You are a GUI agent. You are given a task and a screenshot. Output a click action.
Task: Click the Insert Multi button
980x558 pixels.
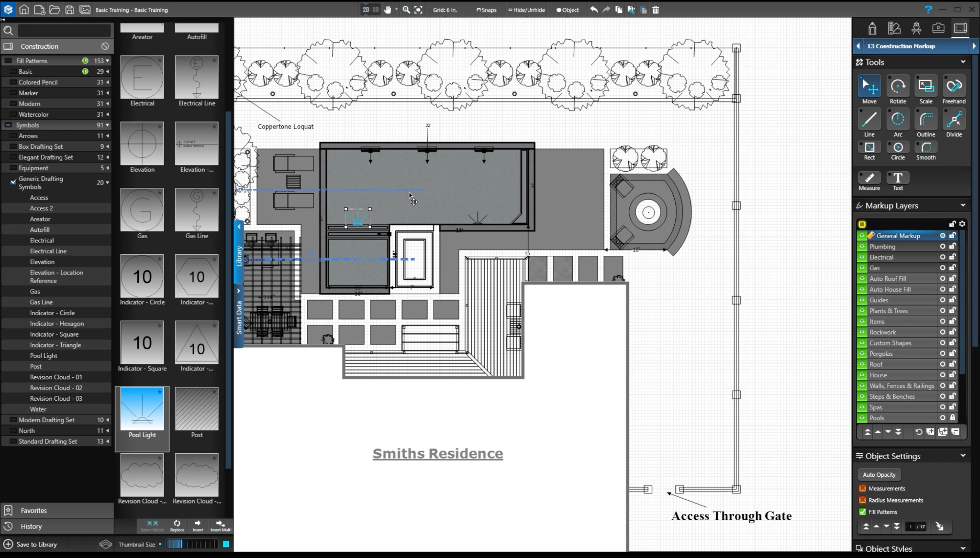pyautogui.click(x=221, y=525)
